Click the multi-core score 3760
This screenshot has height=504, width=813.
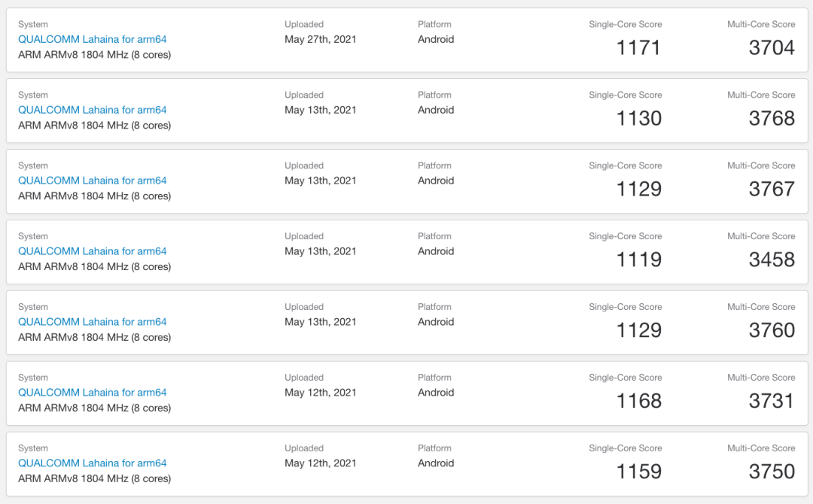point(772,330)
